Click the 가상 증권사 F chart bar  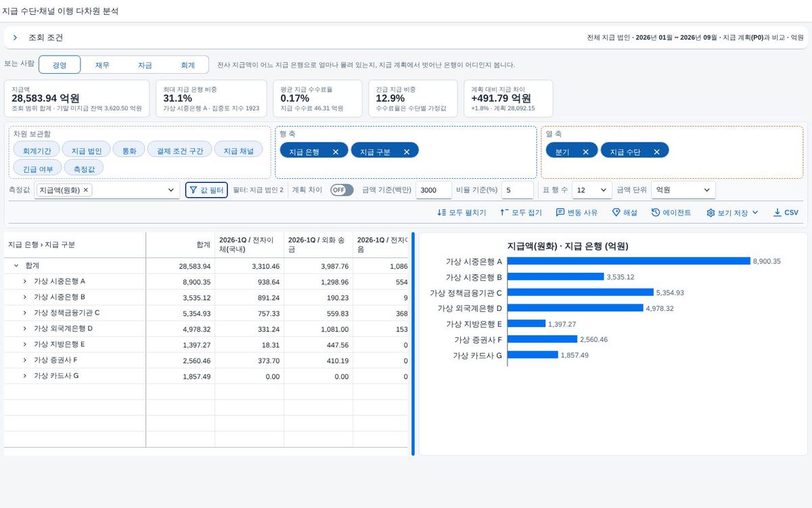coord(542,339)
